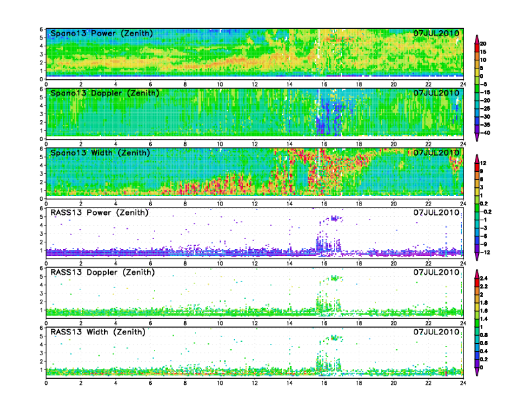
Task: Click the '0.8' label on bottom colorbar
Action: pyautogui.click(x=484, y=335)
